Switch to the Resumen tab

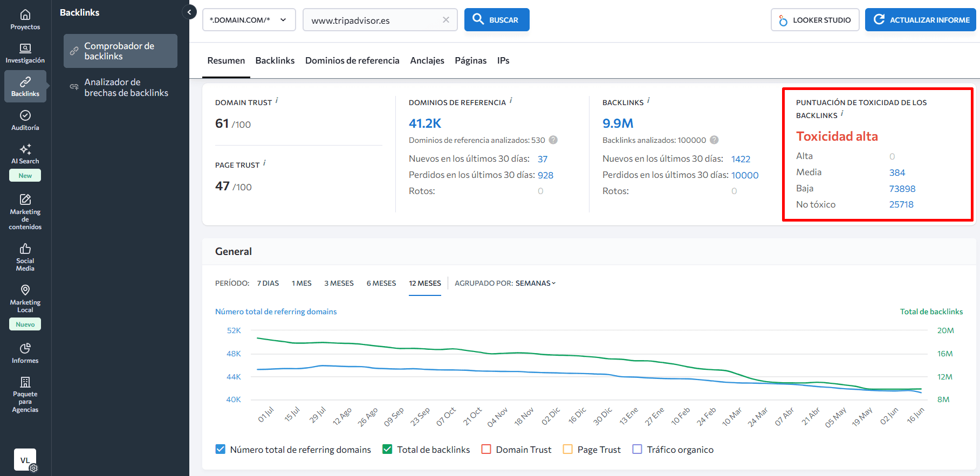pos(226,60)
